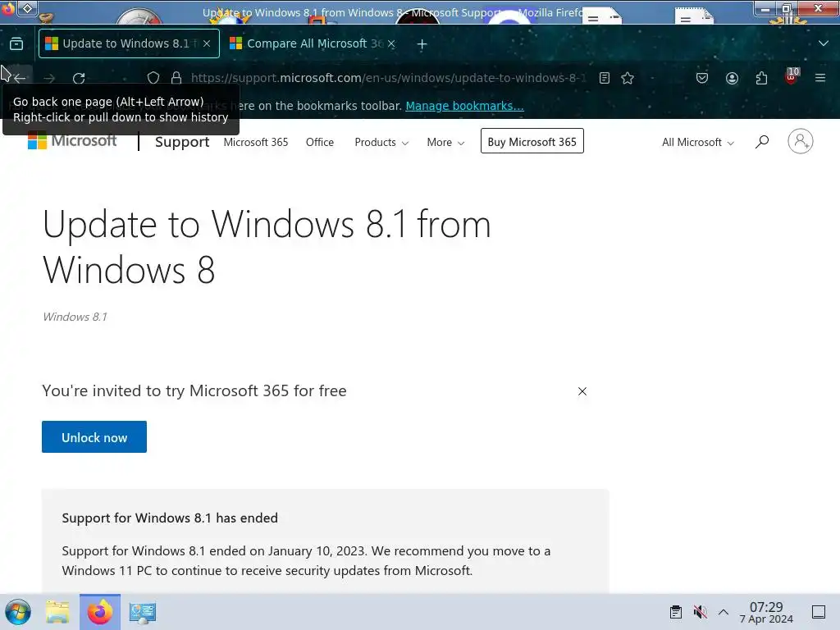840x630 pixels.
Task: Switch to the Compare All Microsoft 365 tab
Action: pyautogui.click(x=313, y=43)
